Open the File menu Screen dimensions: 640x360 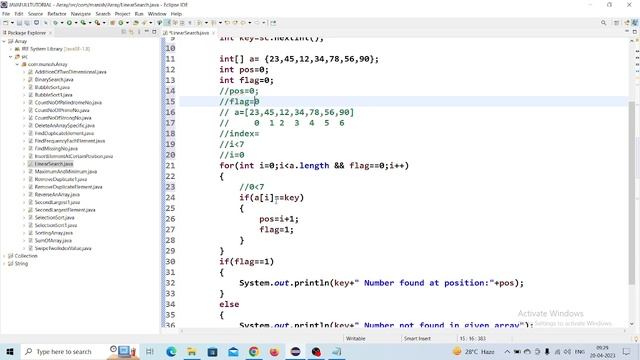[x=6, y=13]
